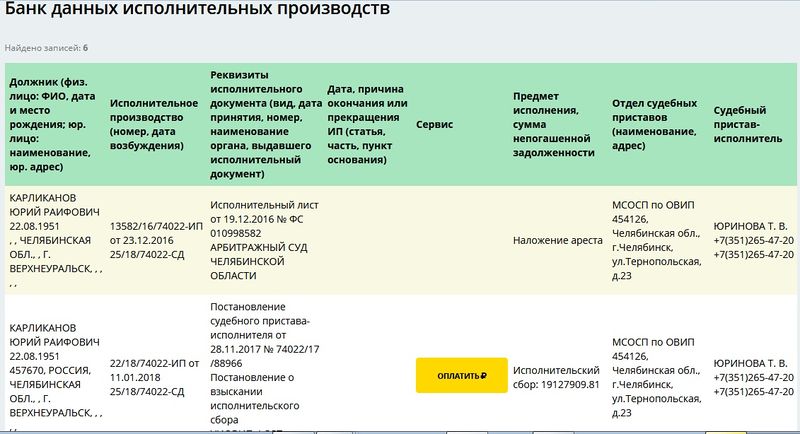Click the 'Найдено записей: 6' text
The image size is (800, 434).
[46, 48]
